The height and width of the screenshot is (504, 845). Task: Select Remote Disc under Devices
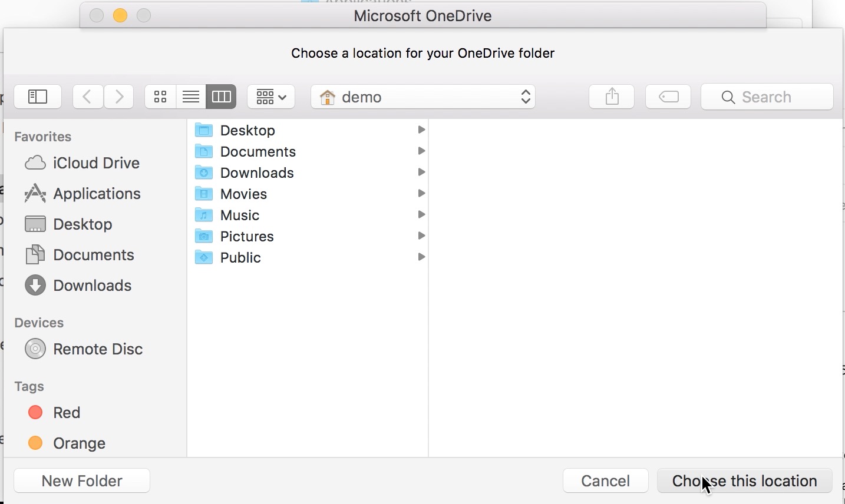click(98, 349)
